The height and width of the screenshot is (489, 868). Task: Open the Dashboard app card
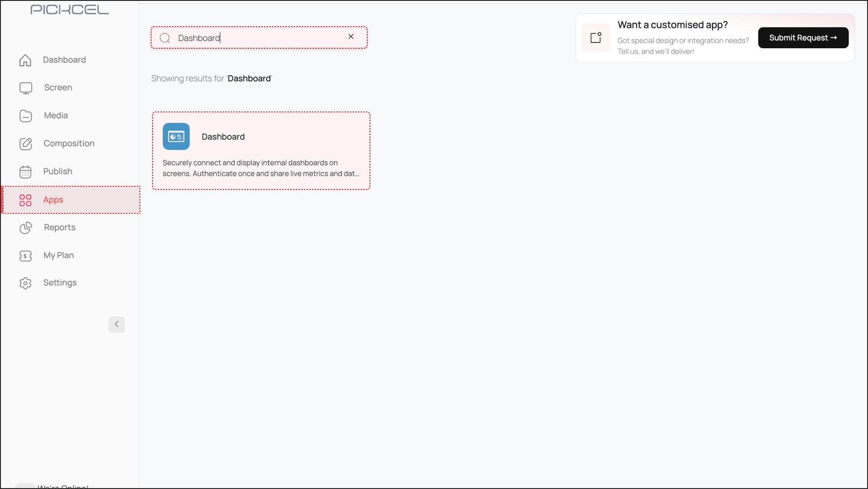click(261, 151)
